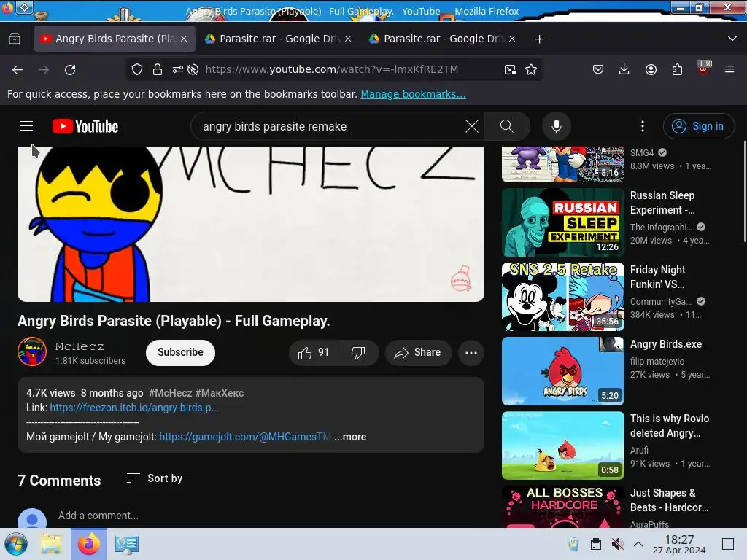Screen dimensions: 747x560
Task: Open Sort by comments dropdown
Action: [155, 478]
